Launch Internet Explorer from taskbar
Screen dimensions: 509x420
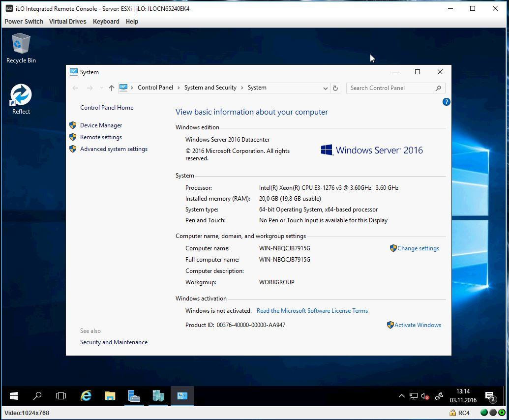(x=86, y=396)
